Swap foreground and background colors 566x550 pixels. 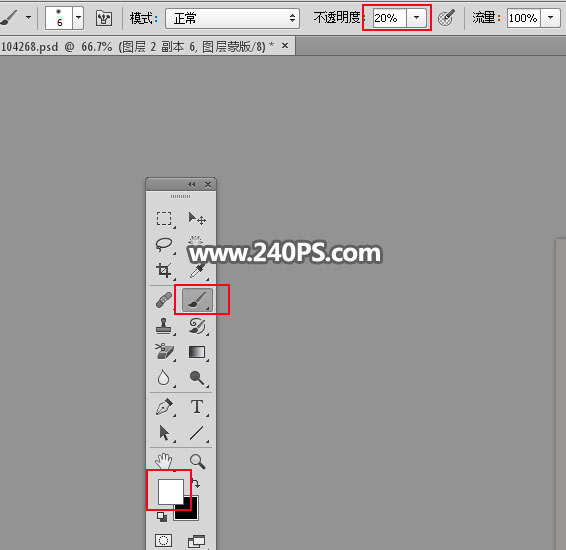click(x=195, y=484)
